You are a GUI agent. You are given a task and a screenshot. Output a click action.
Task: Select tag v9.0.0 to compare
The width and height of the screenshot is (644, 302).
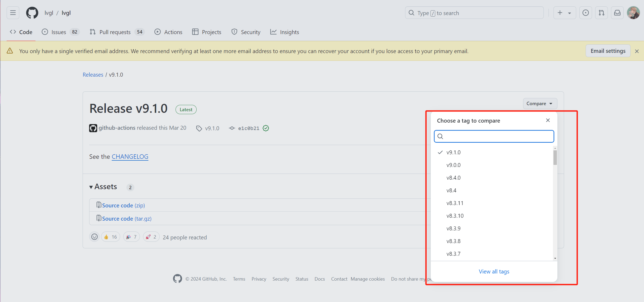click(x=492, y=165)
